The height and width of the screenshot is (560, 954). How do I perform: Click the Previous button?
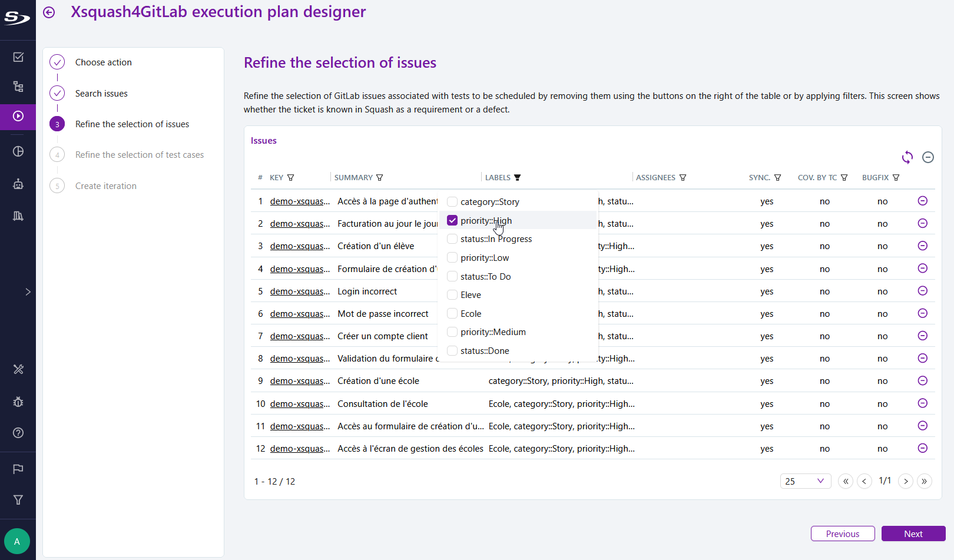tap(842, 534)
